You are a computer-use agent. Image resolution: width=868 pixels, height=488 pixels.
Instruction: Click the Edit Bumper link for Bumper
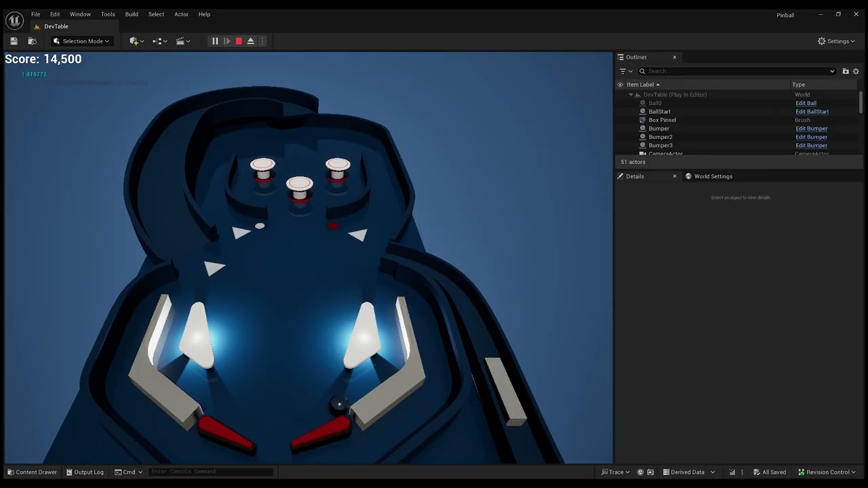point(811,129)
